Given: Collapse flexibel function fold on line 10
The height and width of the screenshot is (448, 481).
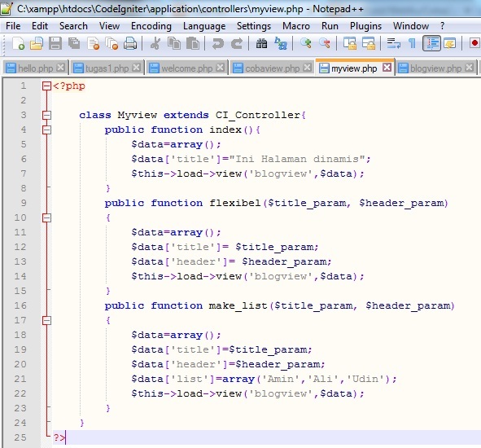Looking at the screenshot, I should coord(46,217).
